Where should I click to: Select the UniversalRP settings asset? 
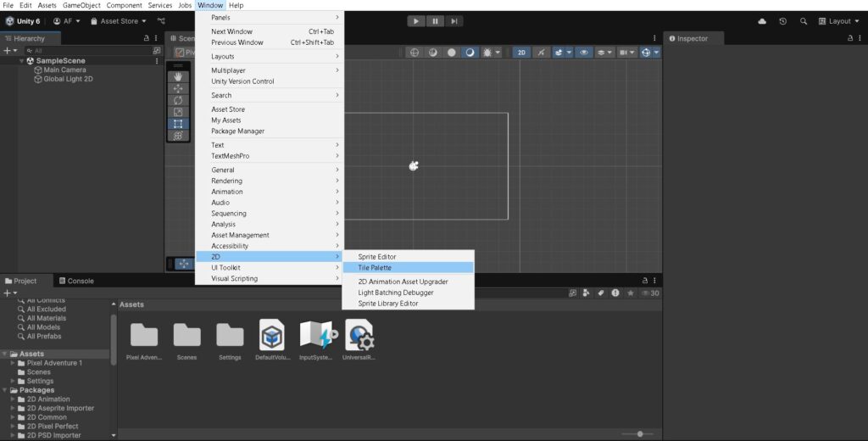(359, 341)
